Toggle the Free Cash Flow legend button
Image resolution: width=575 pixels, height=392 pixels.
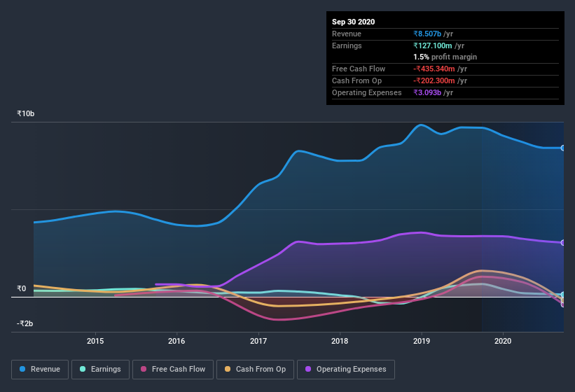[x=173, y=370]
